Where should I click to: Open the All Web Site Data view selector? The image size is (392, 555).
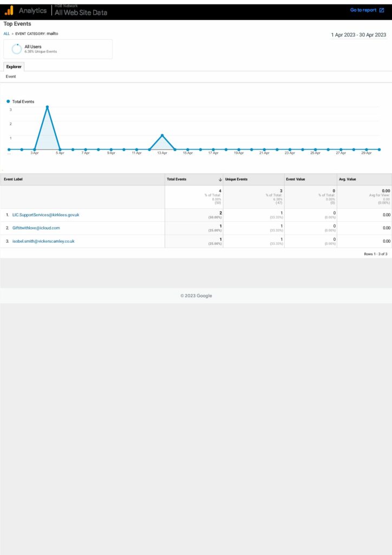click(x=81, y=12)
